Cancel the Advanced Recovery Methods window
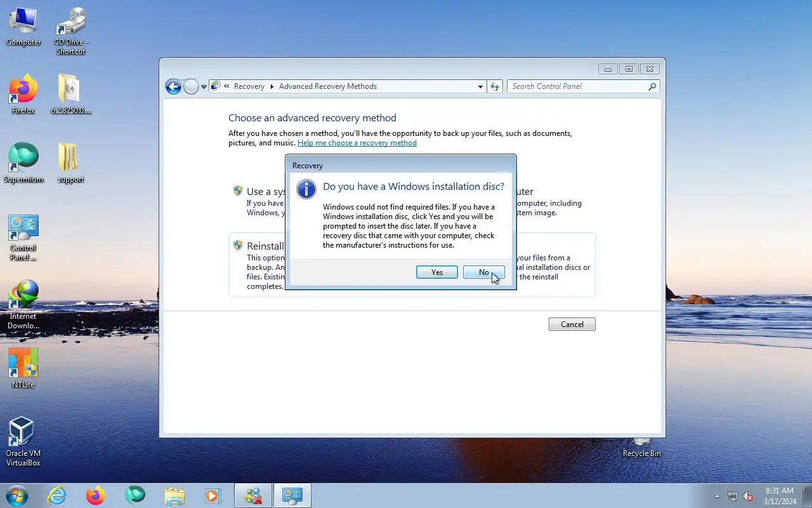The image size is (812, 508). click(x=572, y=324)
